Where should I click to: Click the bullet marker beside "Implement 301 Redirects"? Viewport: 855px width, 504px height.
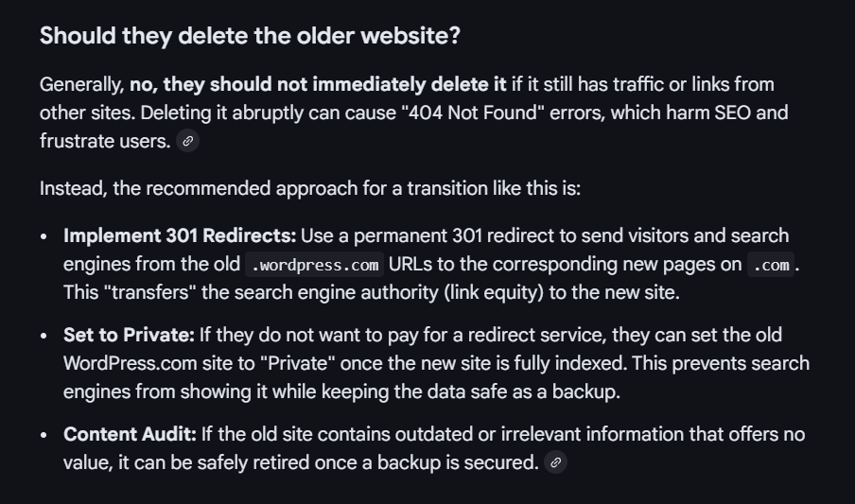[44, 236]
